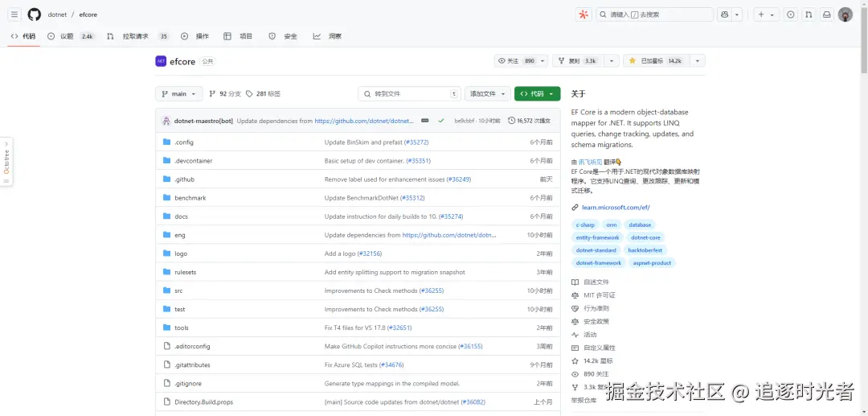Switch to the 项目 tab

pyautogui.click(x=238, y=36)
